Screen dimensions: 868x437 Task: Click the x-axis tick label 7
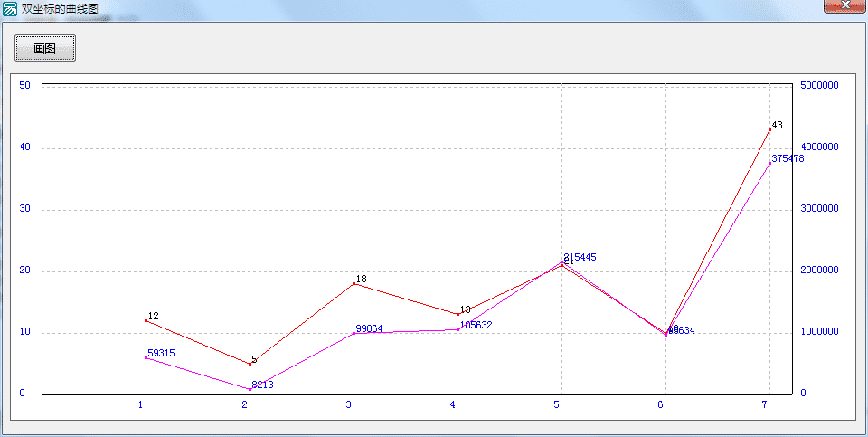pyautogui.click(x=765, y=404)
